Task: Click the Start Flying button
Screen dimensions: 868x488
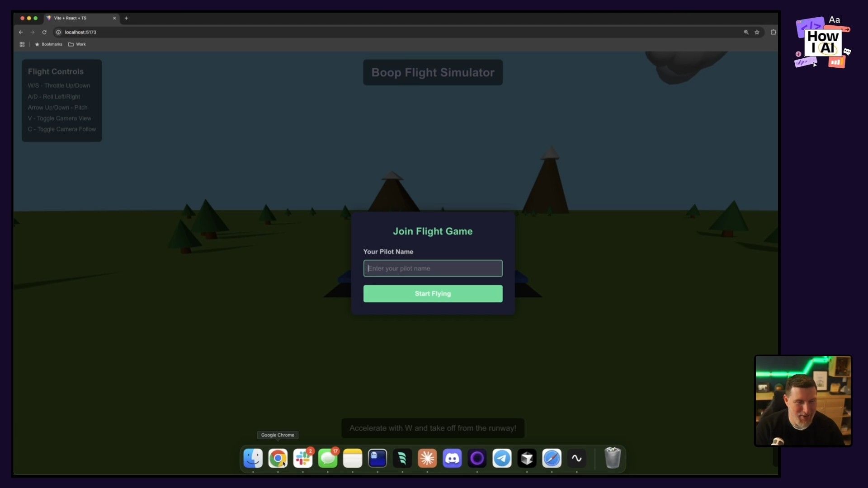Action: click(x=433, y=294)
